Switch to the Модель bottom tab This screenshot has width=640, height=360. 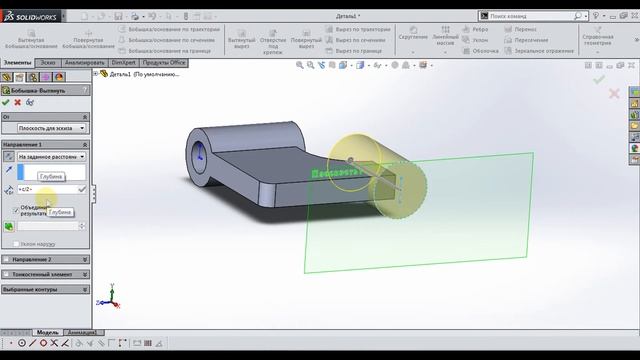[x=47, y=333]
